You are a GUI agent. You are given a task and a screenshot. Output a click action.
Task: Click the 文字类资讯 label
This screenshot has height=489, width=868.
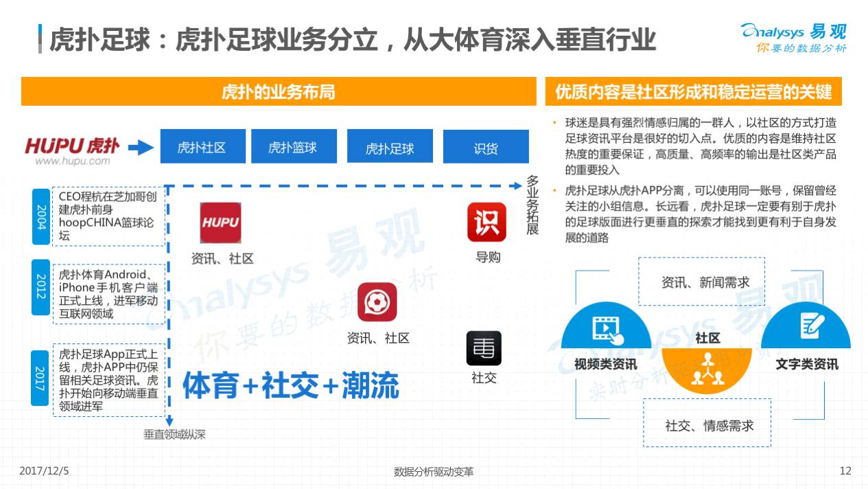(807, 363)
